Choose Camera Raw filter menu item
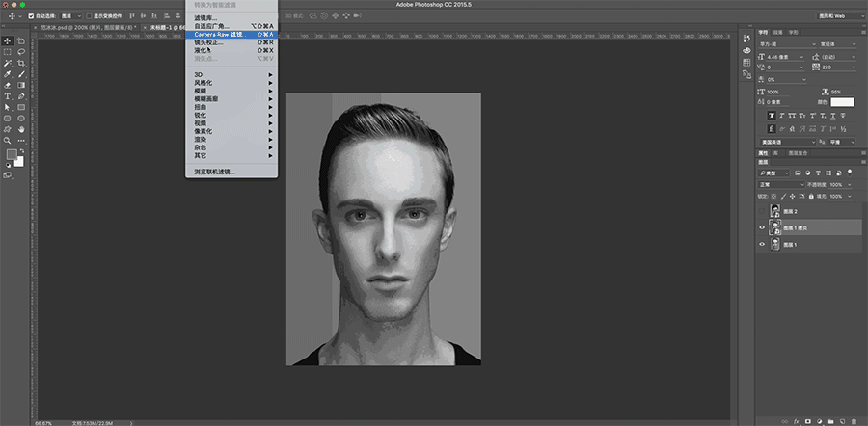The width and height of the screenshot is (868, 426). click(x=231, y=35)
